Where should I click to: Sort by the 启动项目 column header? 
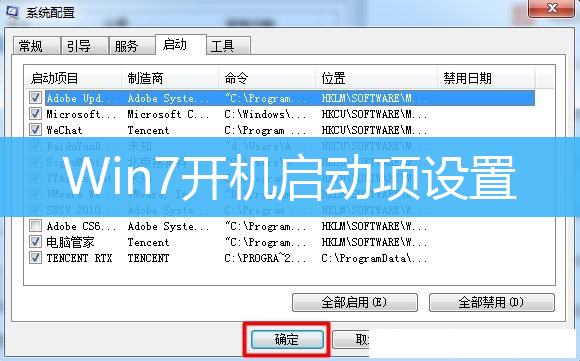(73, 78)
